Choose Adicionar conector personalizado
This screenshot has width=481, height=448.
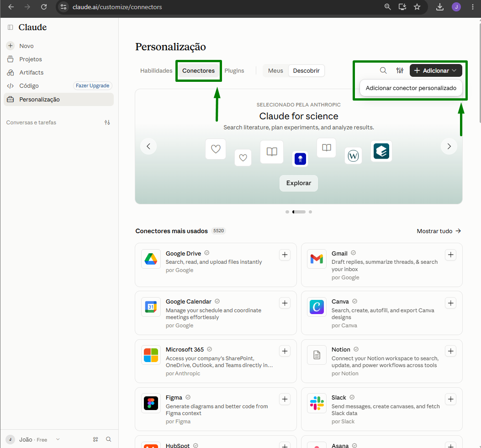(411, 88)
